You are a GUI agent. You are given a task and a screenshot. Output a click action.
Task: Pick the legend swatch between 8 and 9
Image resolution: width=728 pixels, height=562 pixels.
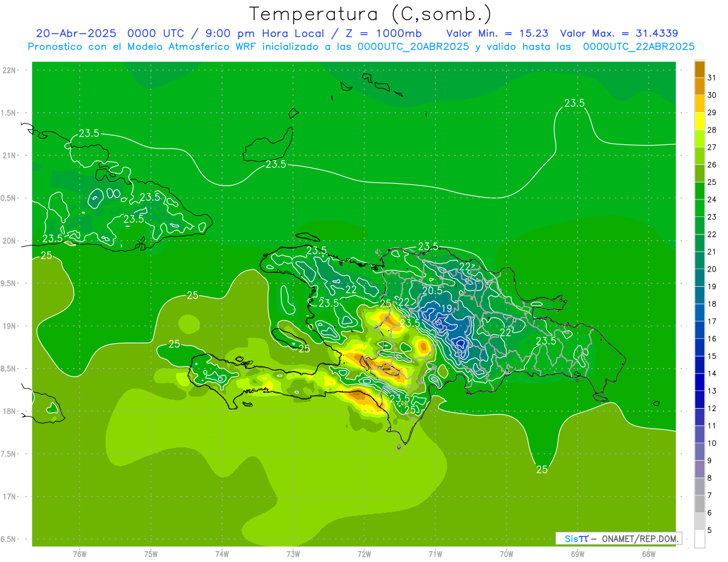click(699, 469)
